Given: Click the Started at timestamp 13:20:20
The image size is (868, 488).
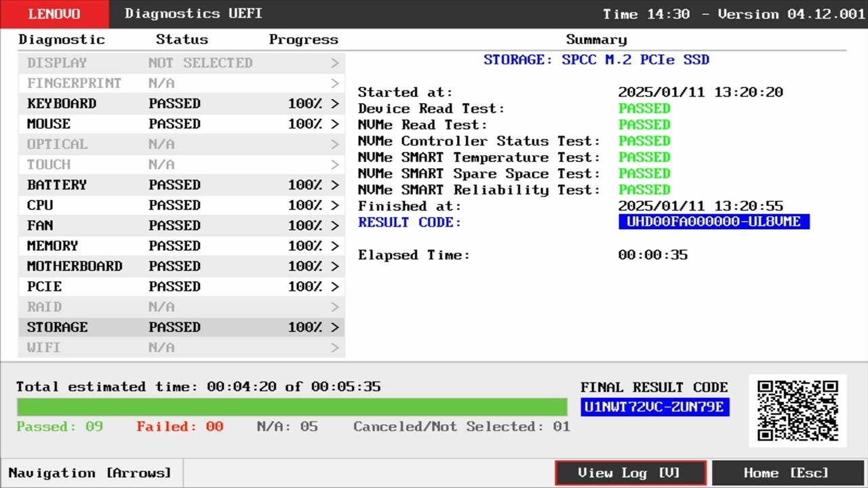Looking at the screenshot, I should [701, 92].
